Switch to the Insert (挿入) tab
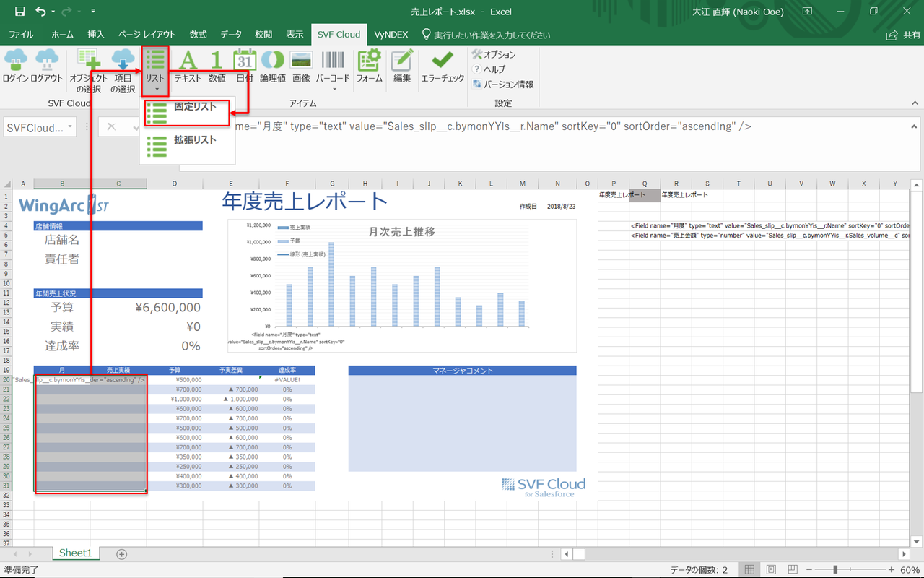Viewport: 924px width, 578px height. point(96,35)
